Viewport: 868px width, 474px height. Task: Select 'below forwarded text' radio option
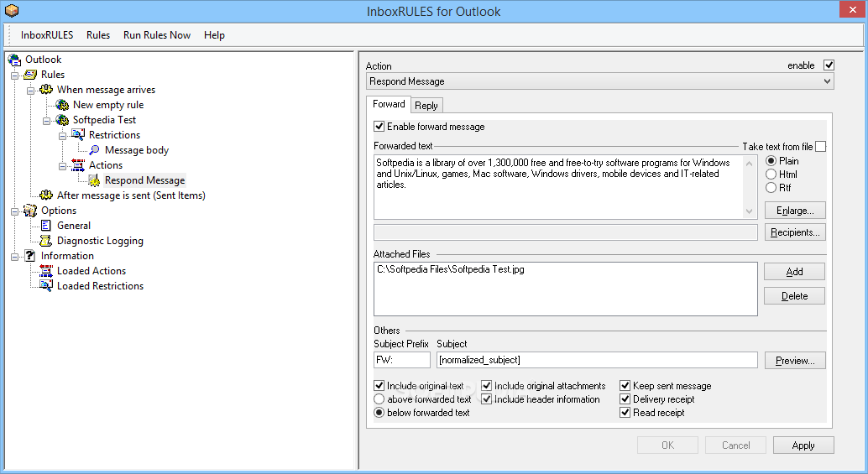coord(379,412)
